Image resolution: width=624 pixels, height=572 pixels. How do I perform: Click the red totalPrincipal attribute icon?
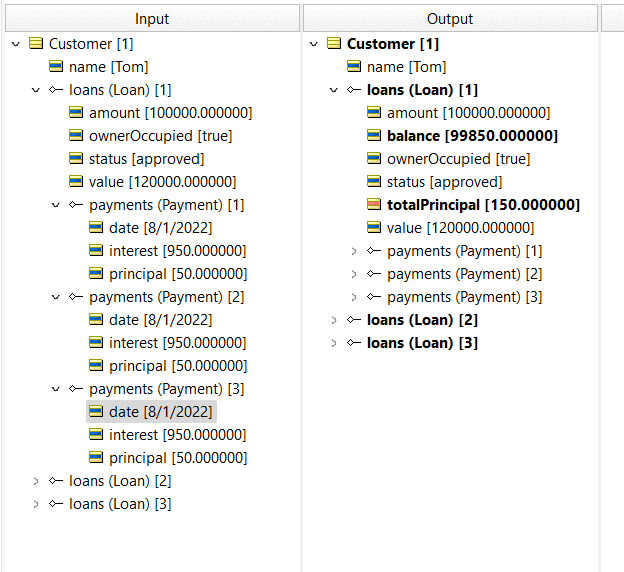pos(375,205)
